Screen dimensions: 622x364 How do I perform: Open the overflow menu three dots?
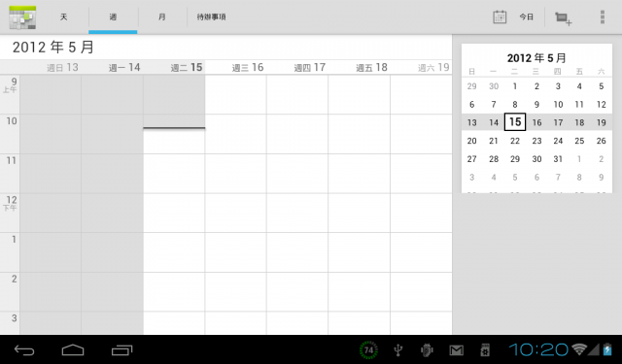[x=603, y=17]
